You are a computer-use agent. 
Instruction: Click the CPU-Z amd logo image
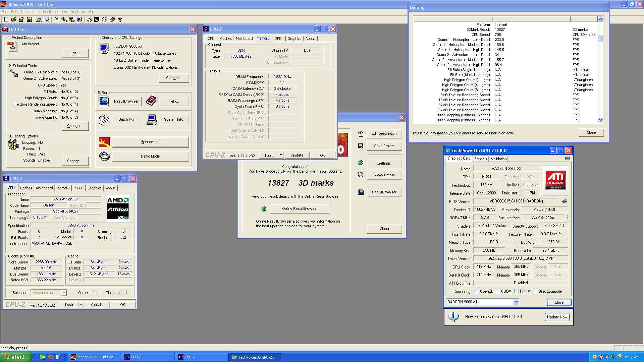pyautogui.click(x=118, y=208)
